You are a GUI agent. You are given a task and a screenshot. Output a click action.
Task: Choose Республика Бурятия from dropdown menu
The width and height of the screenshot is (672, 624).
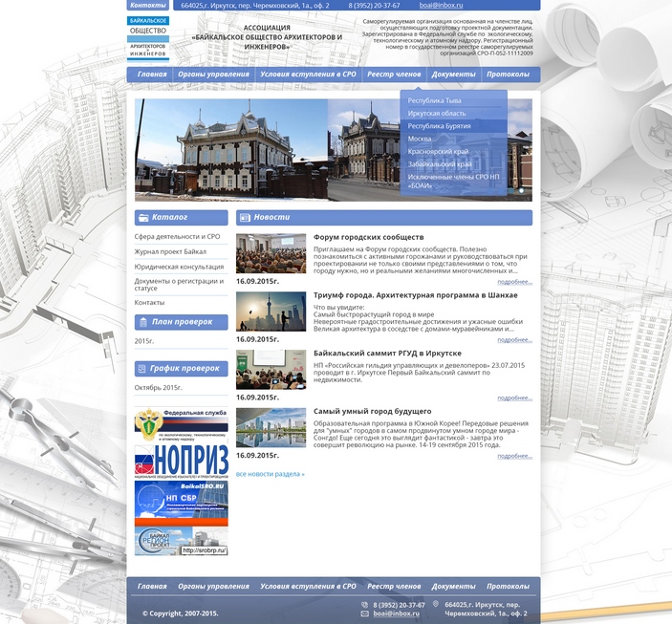coord(453,126)
